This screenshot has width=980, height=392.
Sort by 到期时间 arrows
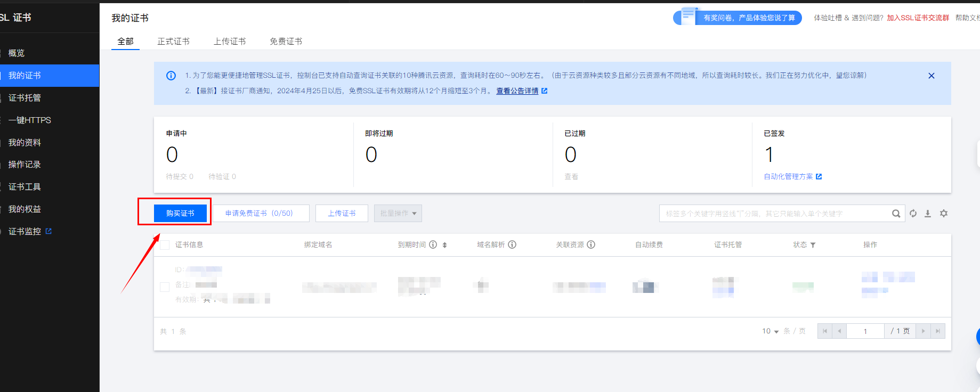click(444, 245)
